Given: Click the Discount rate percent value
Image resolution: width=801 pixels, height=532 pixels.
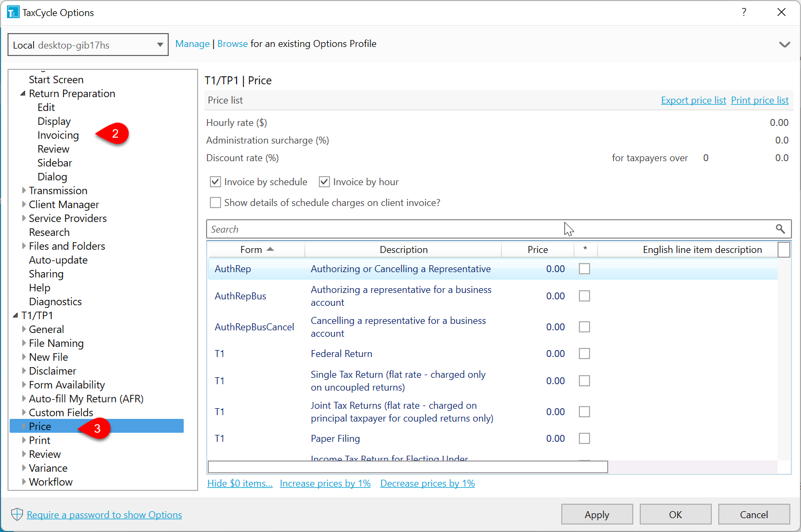Looking at the screenshot, I should click(x=782, y=158).
